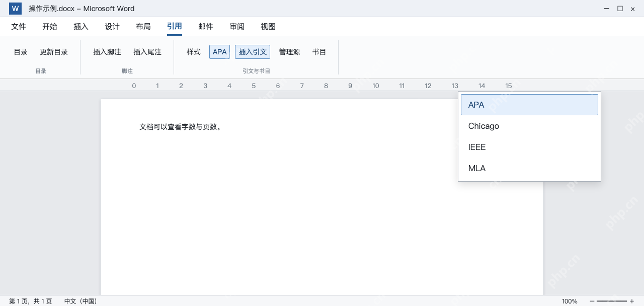
Task: Click the 100% zoom level
Action: tap(570, 301)
